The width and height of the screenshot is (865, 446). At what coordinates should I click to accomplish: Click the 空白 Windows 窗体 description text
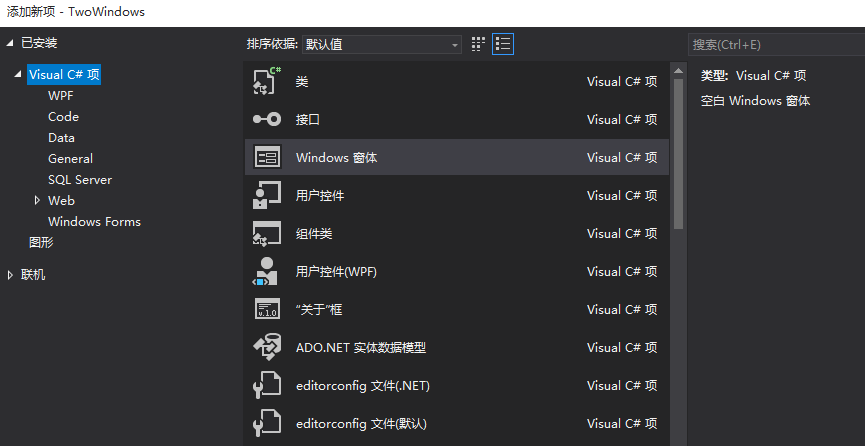click(755, 101)
